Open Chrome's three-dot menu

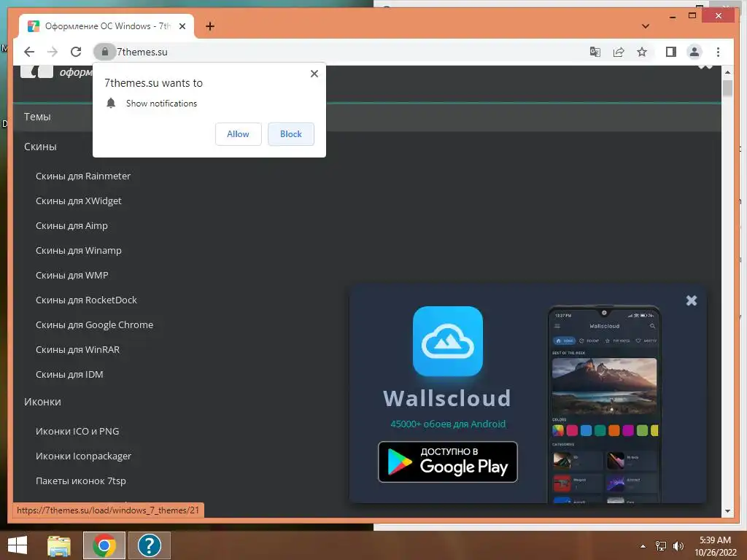coord(718,52)
